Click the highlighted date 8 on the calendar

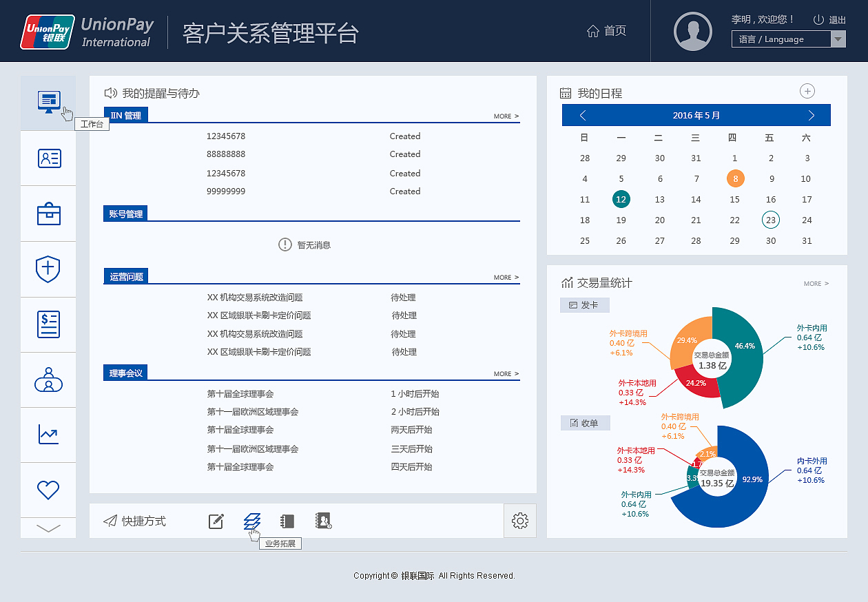(734, 178)
